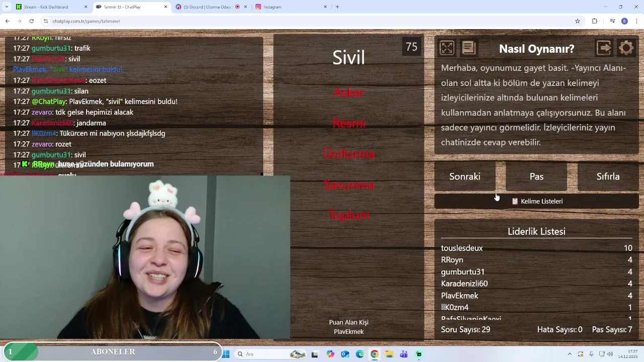Launch Copilot from the taskbar
Viewport: 644px width, 362px height.
[330, 354]
